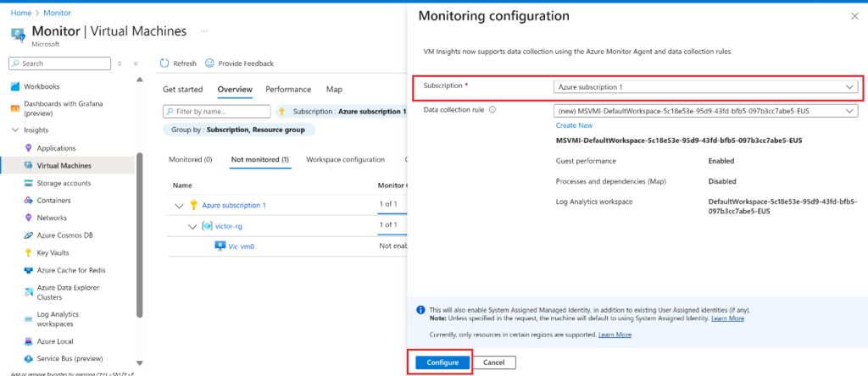Select the Not monitored (1) tab
This screenshot has height=376, width=868.
pyautogui.click(x=259, y=159)
